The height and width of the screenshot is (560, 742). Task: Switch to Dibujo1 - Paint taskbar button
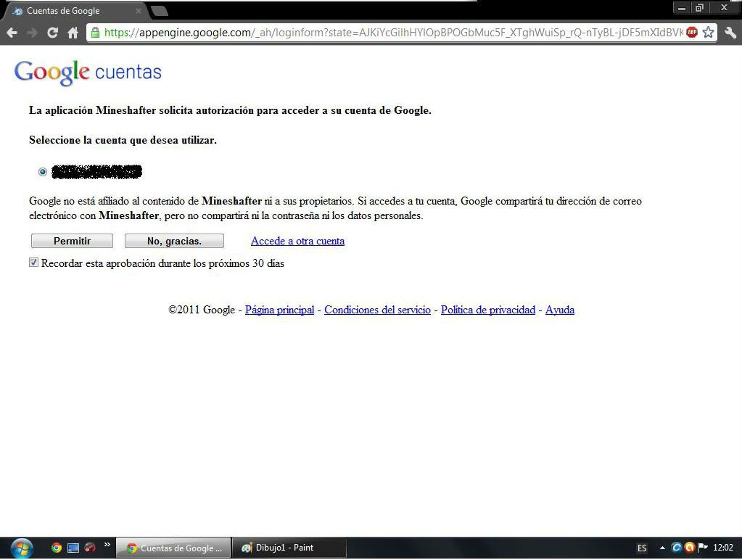pyautogui.click(x=289, y=548)
